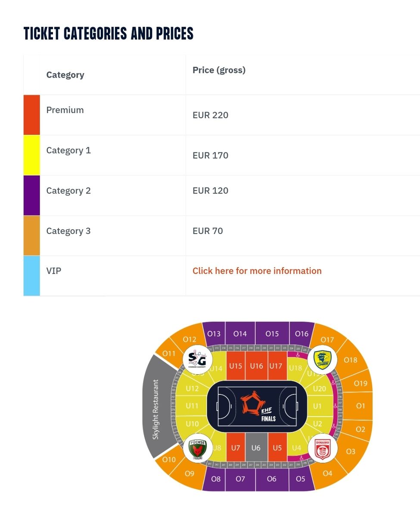This screenshot has width=420, height=517.
Task: Select orange section O1 on map
Action: click(360, 406)
